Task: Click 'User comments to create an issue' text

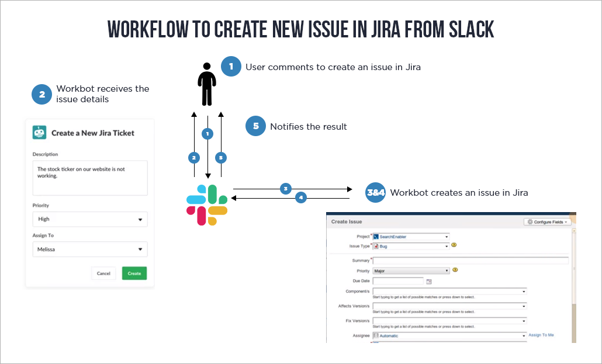Action: [x=333, y=67]
